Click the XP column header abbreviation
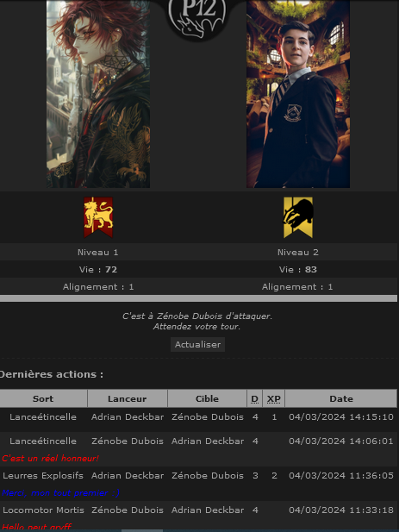The image size is (399, 532). pos(273,399)
